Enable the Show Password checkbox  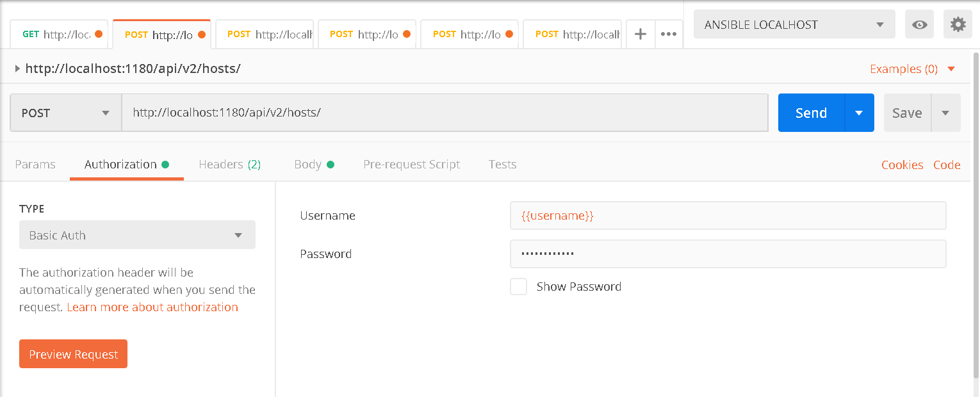pyautogui.click(x=518, y=286)
